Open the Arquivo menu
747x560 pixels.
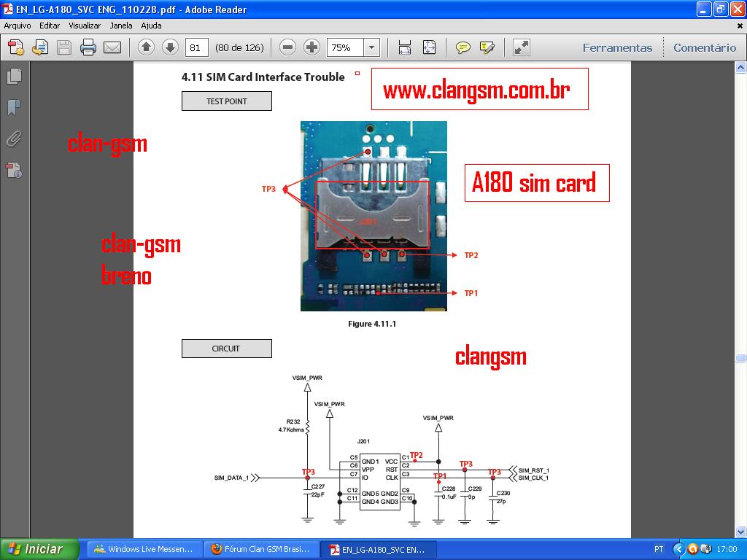coord(18,26)
